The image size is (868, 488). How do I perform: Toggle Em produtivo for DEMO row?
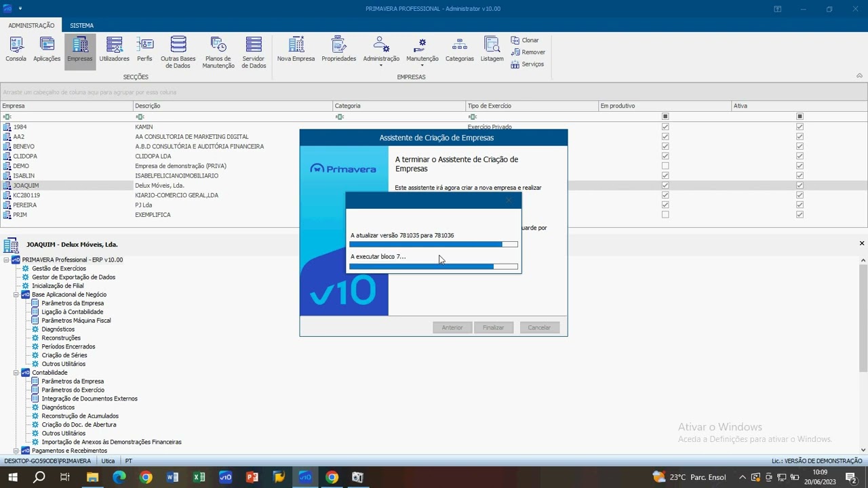(x=665, y=166)
